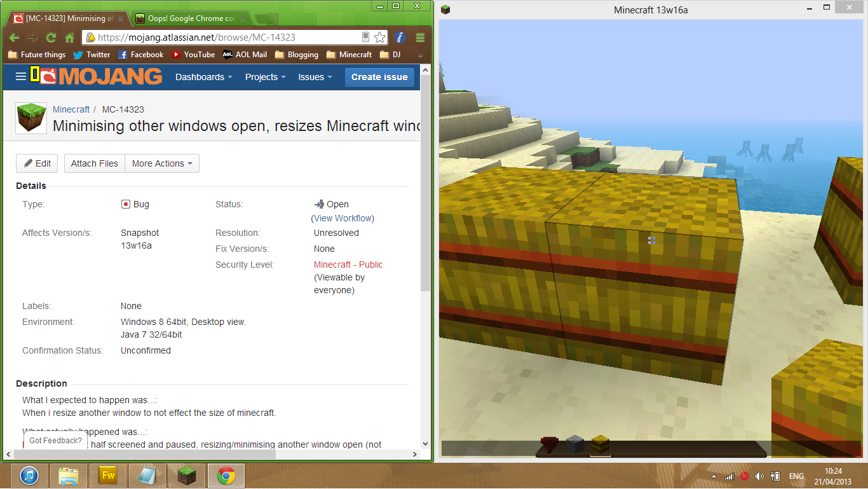Switch to Minecraft via taskbar icon
Image resolution: width=868 pixels, height=489 pixels.
click(x=186, y=476)
